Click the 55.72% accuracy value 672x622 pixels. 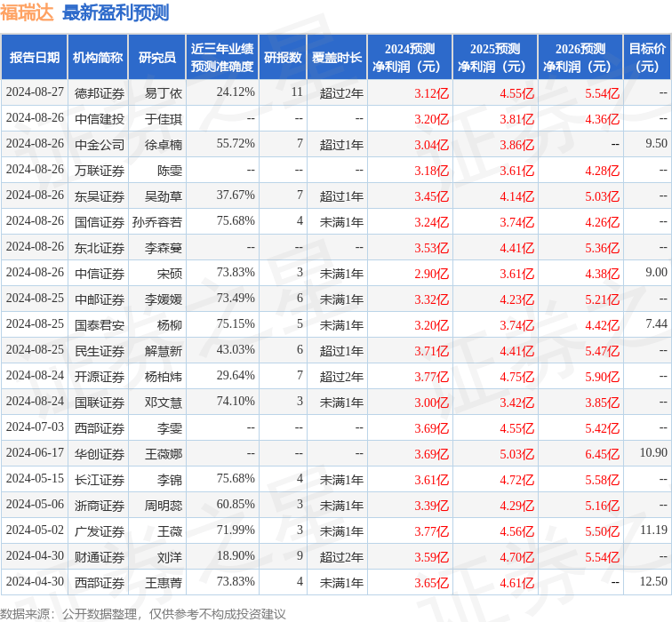click(x=236, y=144)
